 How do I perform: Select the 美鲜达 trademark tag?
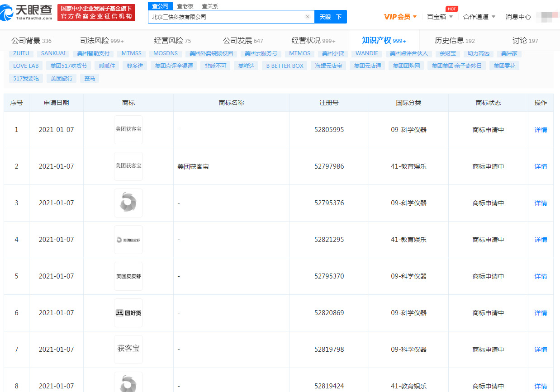pyautogui.click(x=247, y=66)
